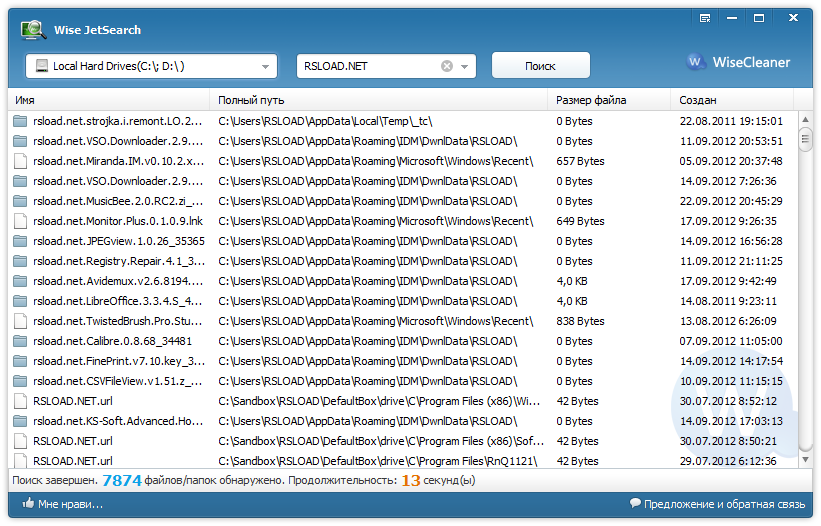Sort by the Имя column header
Viewport: 821px width, 526px height.
tap(109, 100)
